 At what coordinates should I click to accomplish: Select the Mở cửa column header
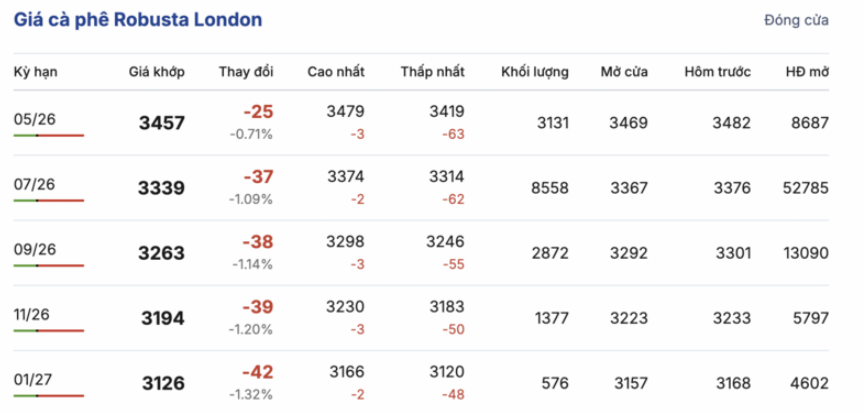624,72
